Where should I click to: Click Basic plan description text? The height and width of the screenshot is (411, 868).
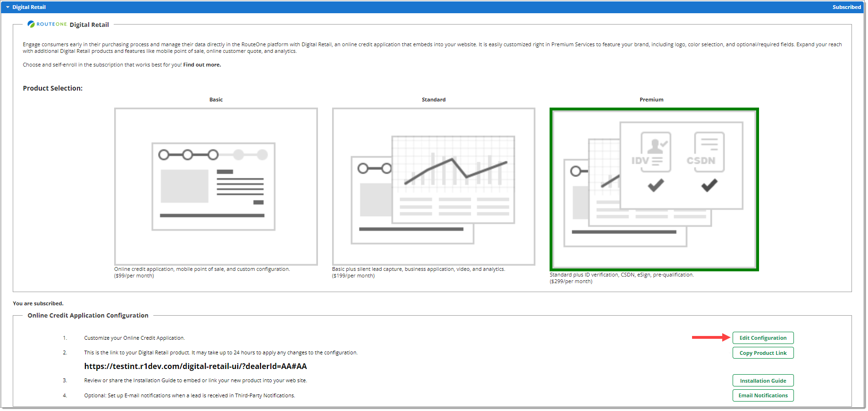point(202,269)
